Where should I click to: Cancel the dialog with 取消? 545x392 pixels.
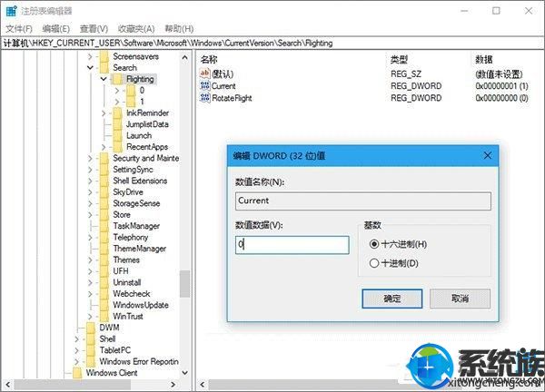pos(461,299)
